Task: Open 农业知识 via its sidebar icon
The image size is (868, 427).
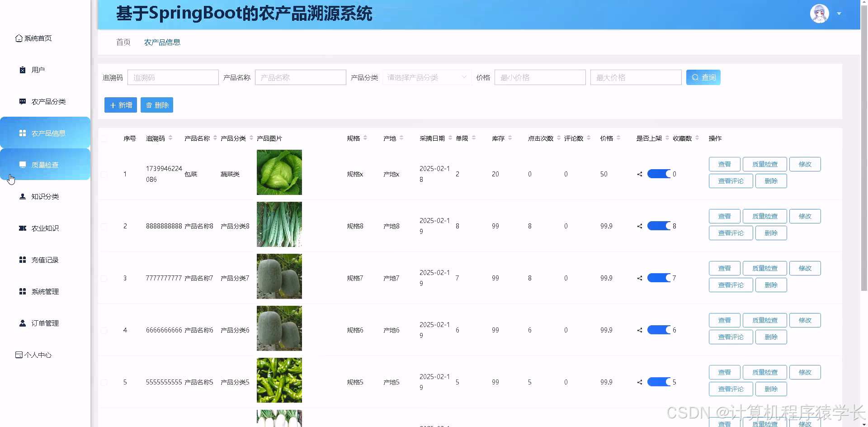Action: pos(22,228)
